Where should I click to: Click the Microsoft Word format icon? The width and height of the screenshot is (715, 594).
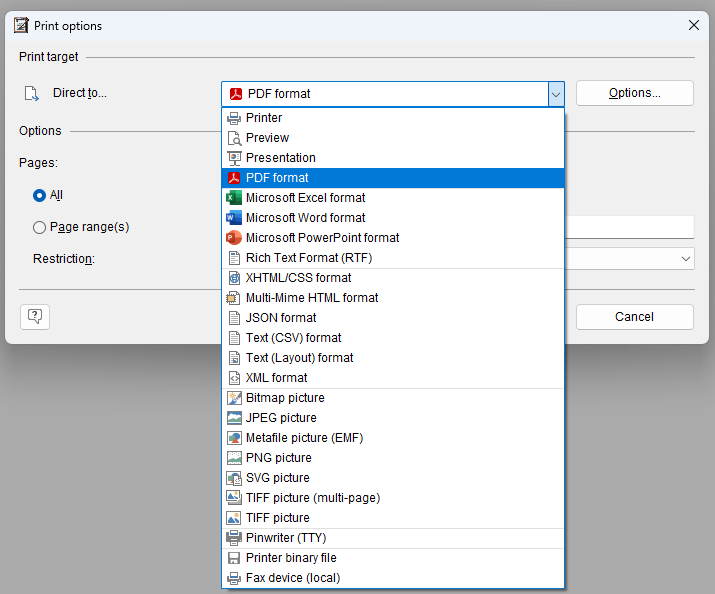234,218
